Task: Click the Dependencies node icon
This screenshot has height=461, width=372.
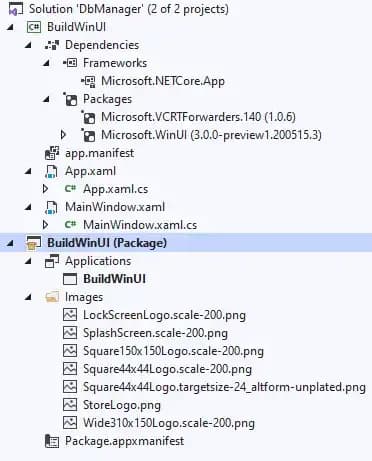Action: click(x=52, y=45)
